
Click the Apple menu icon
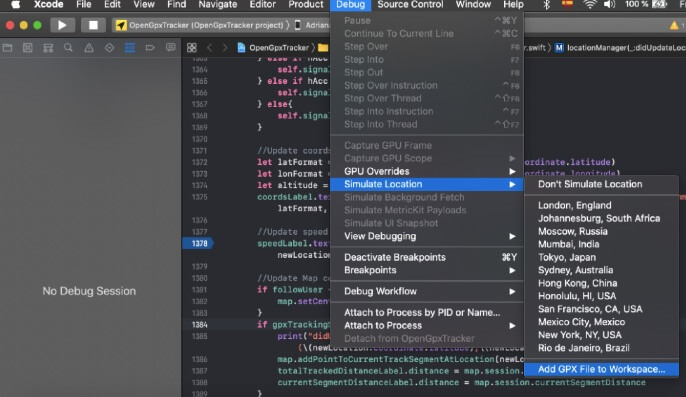pyautogui.click(x=16, y=5)
